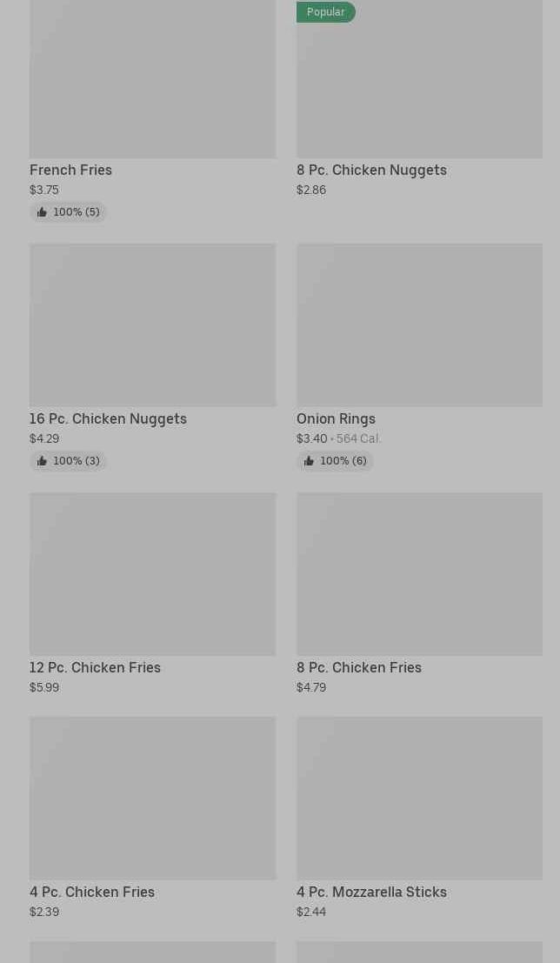
Task: Open the 16 Pc. Chicken Nuggets photo
Action: tap(152, 324)
